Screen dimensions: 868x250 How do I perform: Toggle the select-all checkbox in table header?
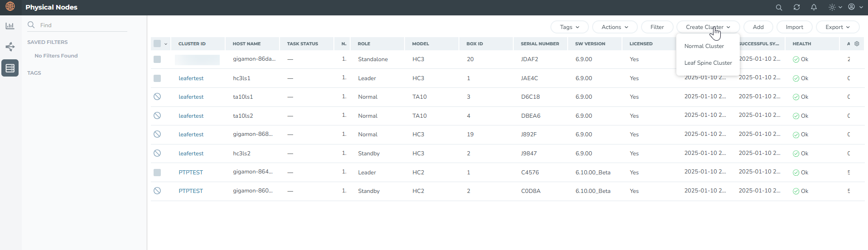pyautogui.click(x=157, y=44)
